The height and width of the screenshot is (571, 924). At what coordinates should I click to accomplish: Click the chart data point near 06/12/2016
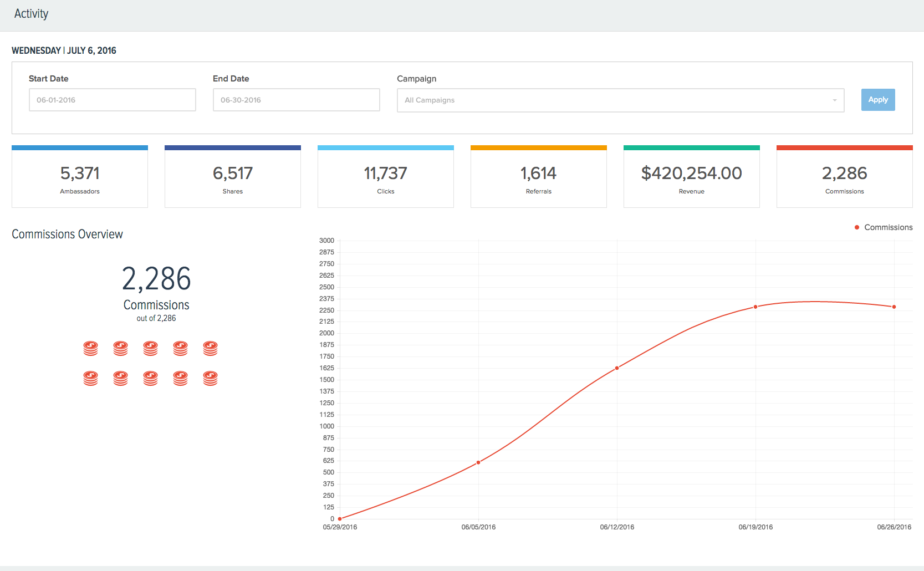pyautogui.click(x=617, y=368)
